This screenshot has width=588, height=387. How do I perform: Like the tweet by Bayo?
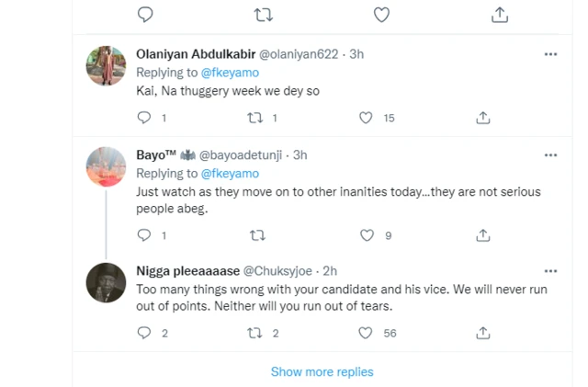[367, 235]
